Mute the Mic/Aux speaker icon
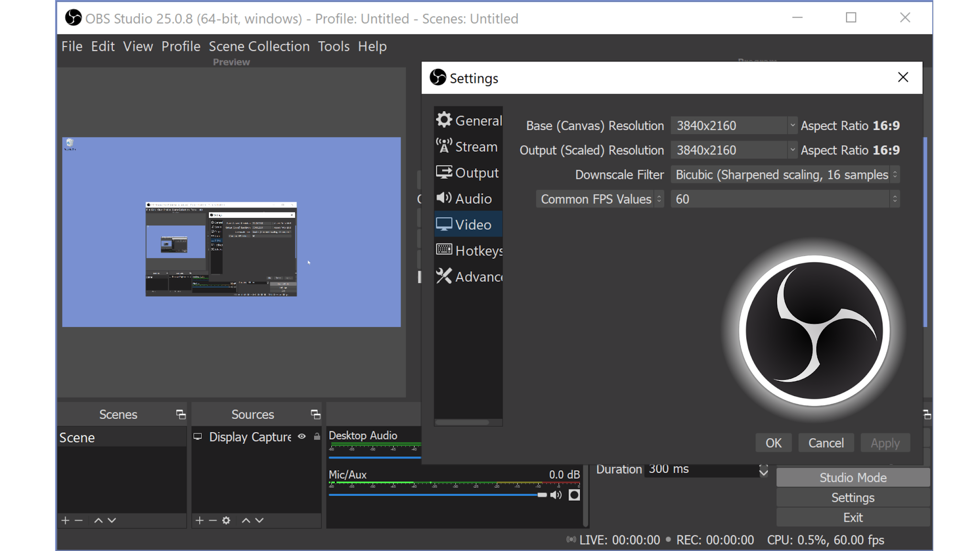 click(x=556, y=495)
